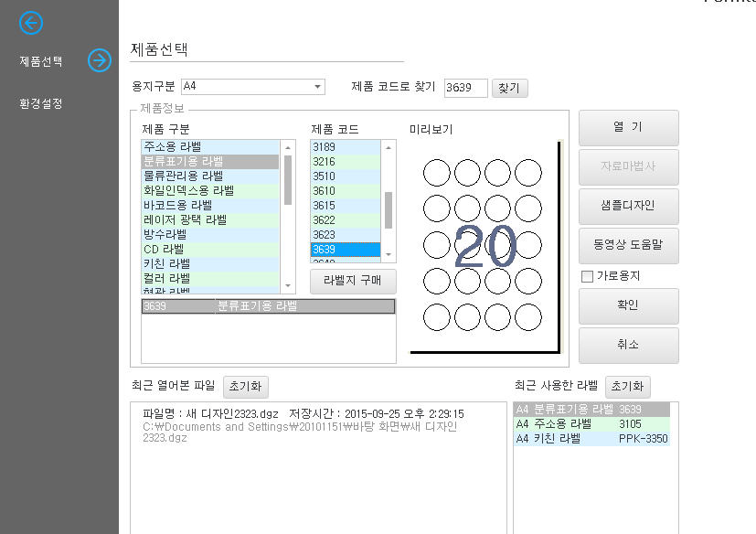
Task: Click the 확인 button
Action: [x=628, y=305]
